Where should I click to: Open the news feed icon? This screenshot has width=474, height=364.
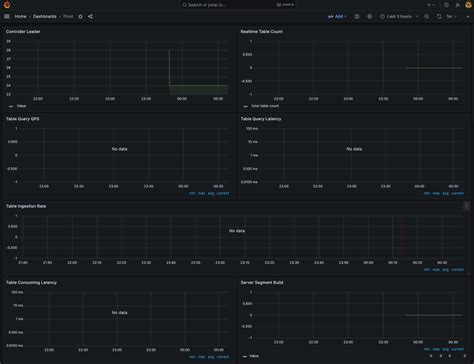coord(457,5)
